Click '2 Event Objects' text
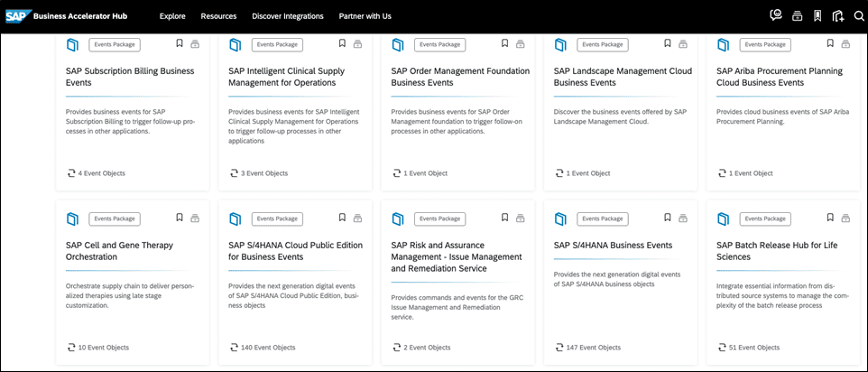This screenshot has width=868, height=372. [x=427, y=348]
